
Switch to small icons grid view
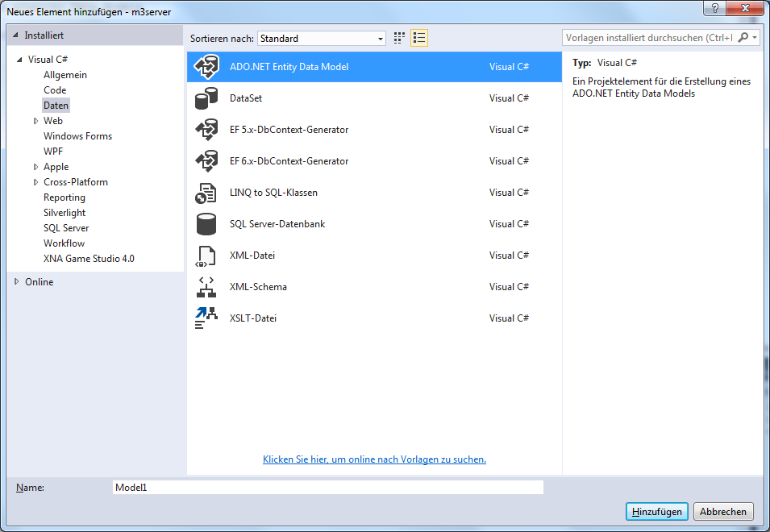(x=399, y=38)
